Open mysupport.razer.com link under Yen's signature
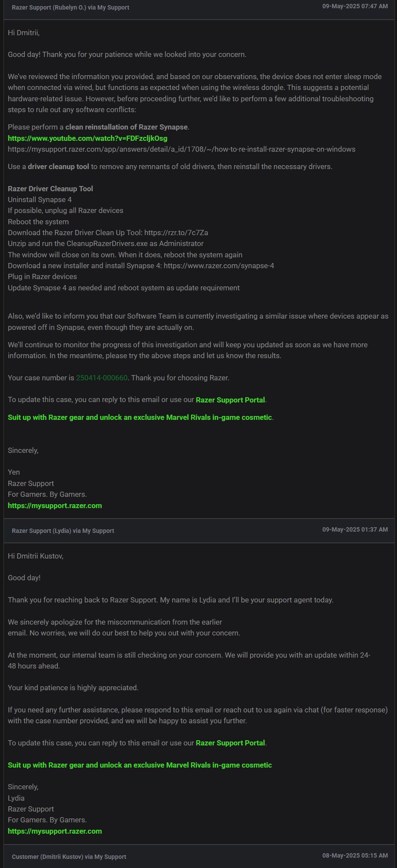 pyautogui.click(x=55, y=506)
